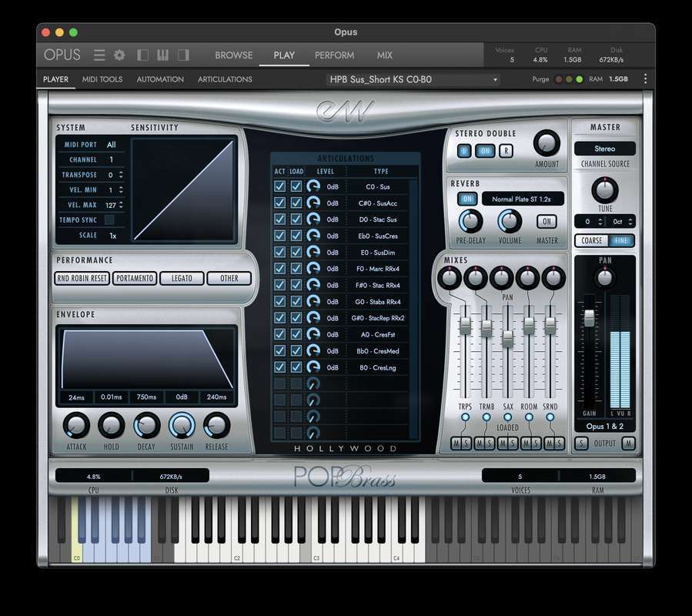Open the Stereo channel source dropdown
Image resolution: width=692 pixels, height=616 pixels.
click(604, 149)
